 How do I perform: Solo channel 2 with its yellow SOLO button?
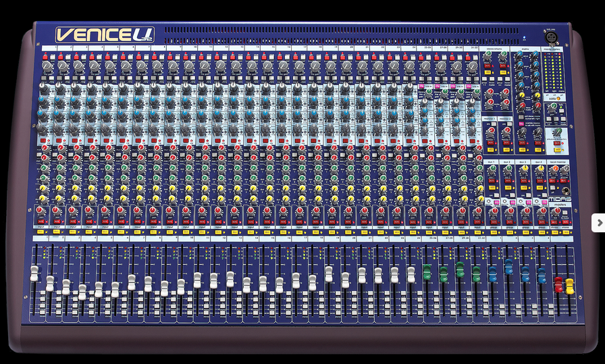click(x=57, y=232)
